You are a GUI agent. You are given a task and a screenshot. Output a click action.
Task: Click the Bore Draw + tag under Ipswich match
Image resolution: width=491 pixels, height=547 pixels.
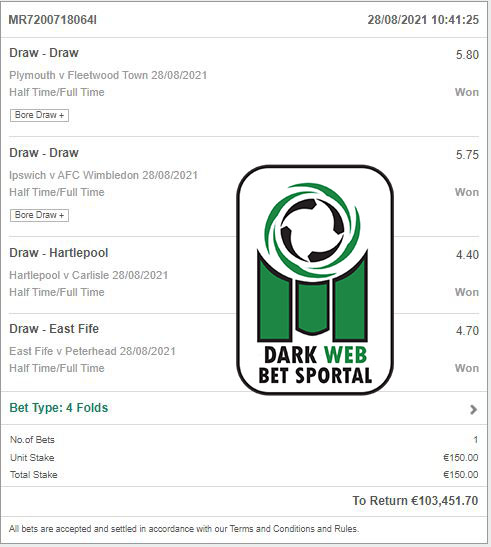point(39,215)
